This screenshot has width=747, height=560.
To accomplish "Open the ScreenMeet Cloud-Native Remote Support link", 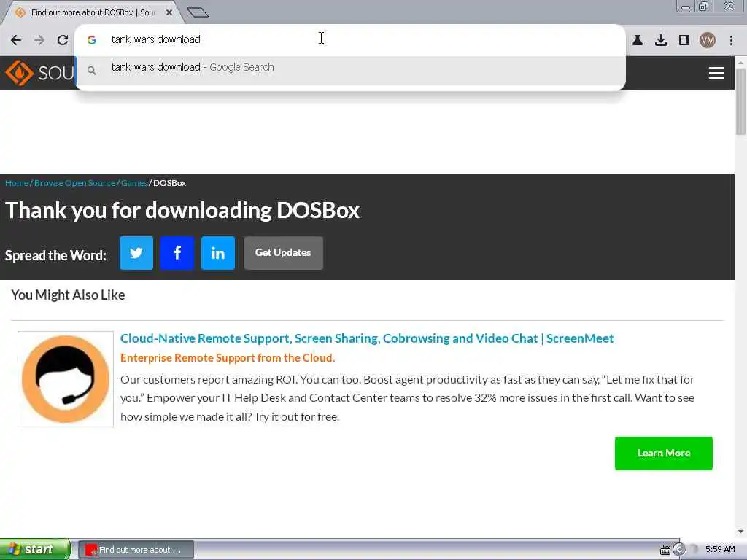I will (x=367, y=338).
